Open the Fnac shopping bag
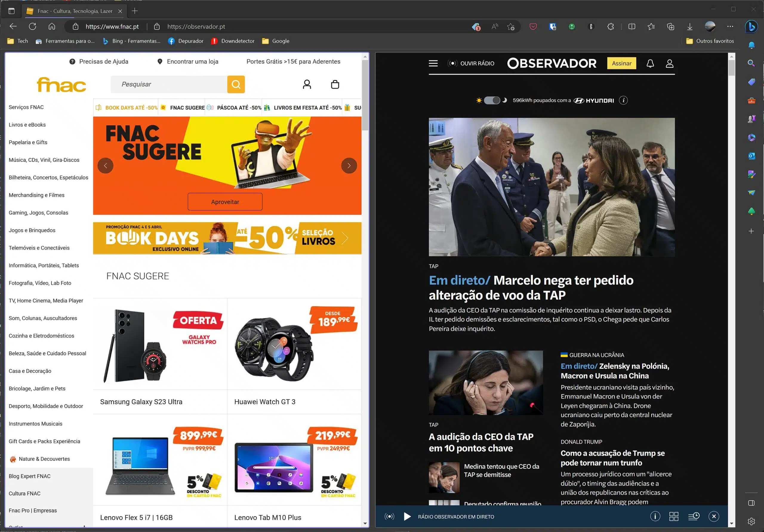 (335, 84)
